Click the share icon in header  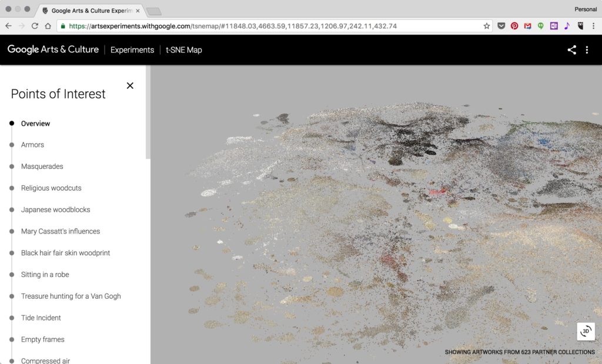click(571, 50)
